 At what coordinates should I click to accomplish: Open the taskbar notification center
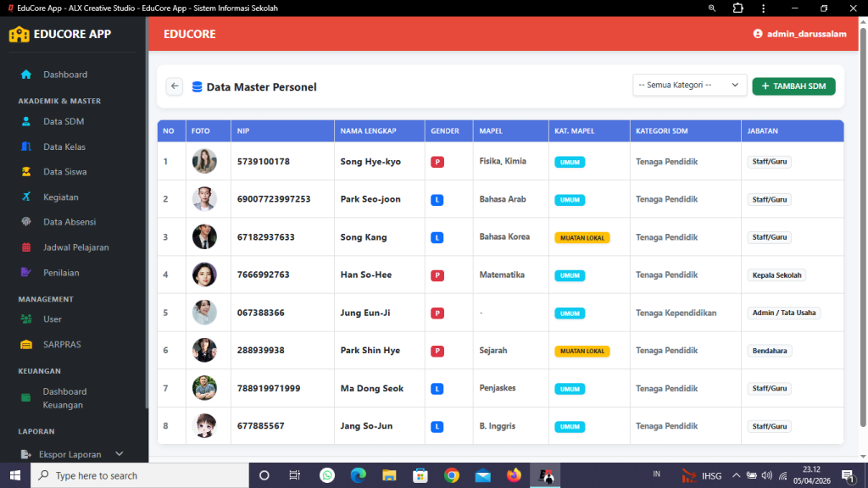(x=848, y=475)
